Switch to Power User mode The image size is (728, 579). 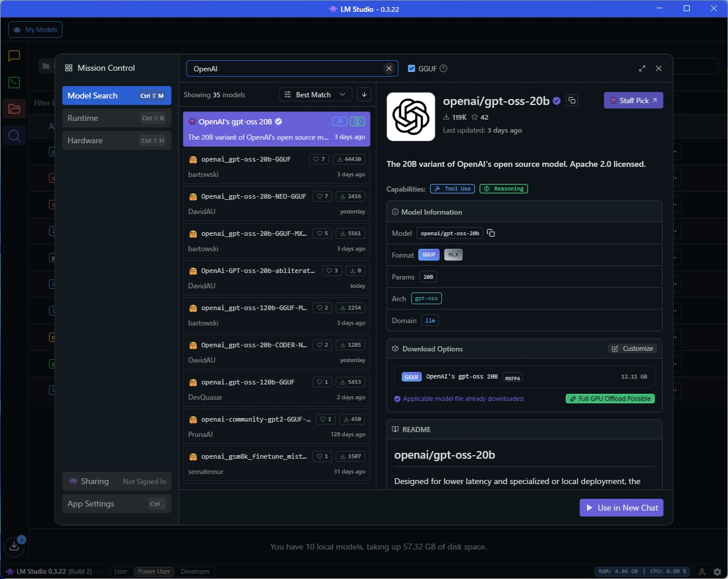(154, 571)
